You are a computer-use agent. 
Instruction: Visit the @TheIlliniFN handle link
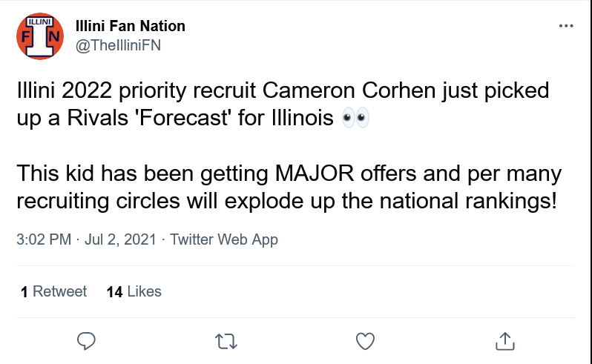[x=119, y=45]
